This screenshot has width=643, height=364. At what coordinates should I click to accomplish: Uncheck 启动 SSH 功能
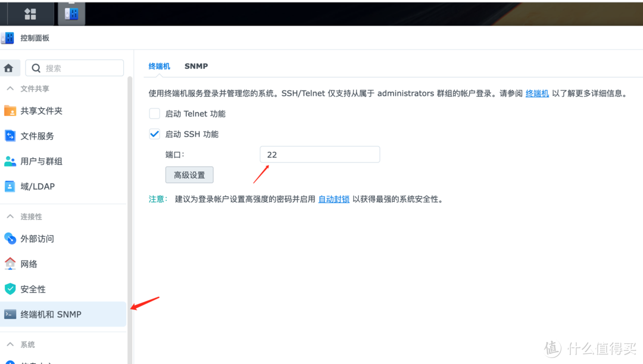pyautogui.click(x=154, y=133)
